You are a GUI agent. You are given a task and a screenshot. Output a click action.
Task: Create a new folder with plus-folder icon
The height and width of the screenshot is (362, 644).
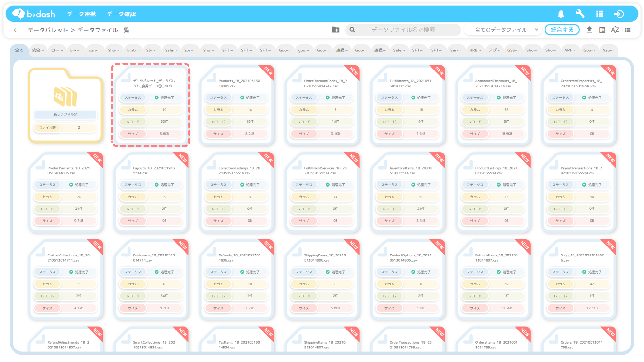coord(336,30)
